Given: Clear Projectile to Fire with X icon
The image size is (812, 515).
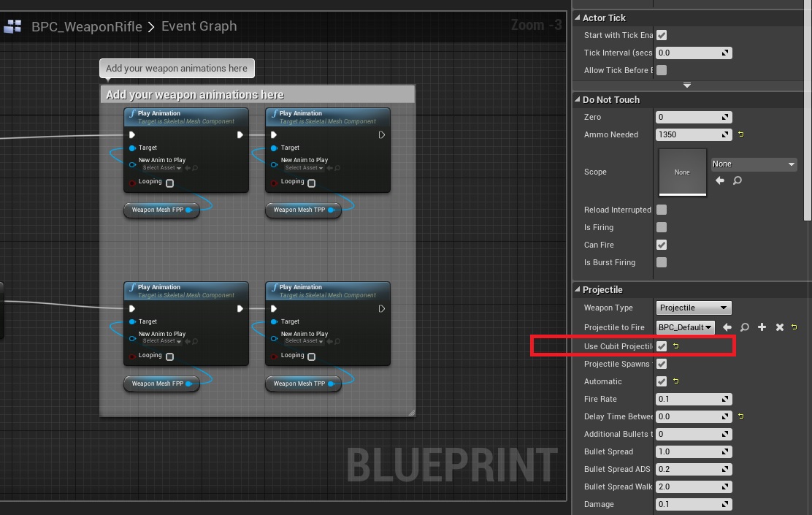Looking at the screenshot, I should tap(779, 327).
